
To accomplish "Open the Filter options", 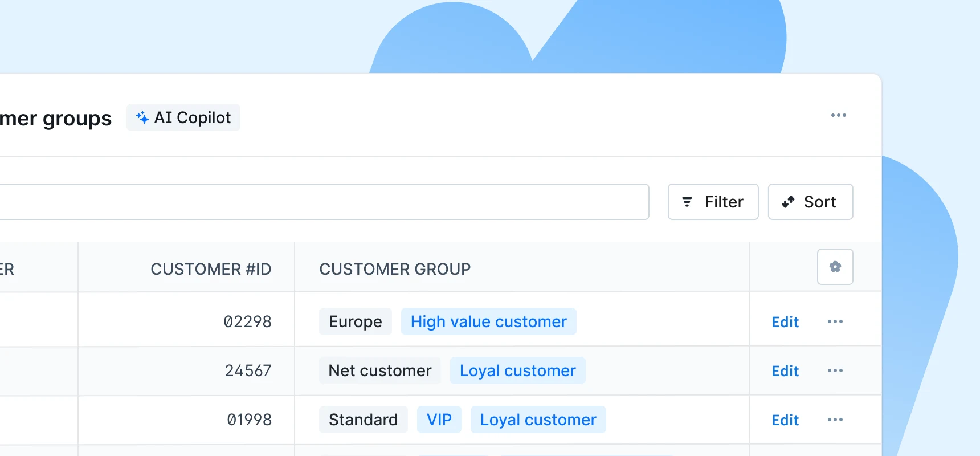I will [713, 202].
